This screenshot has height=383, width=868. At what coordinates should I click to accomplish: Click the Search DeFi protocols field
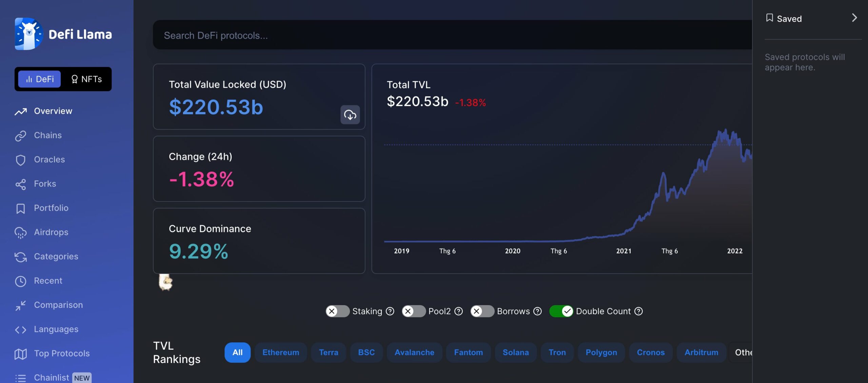point(452,35)
